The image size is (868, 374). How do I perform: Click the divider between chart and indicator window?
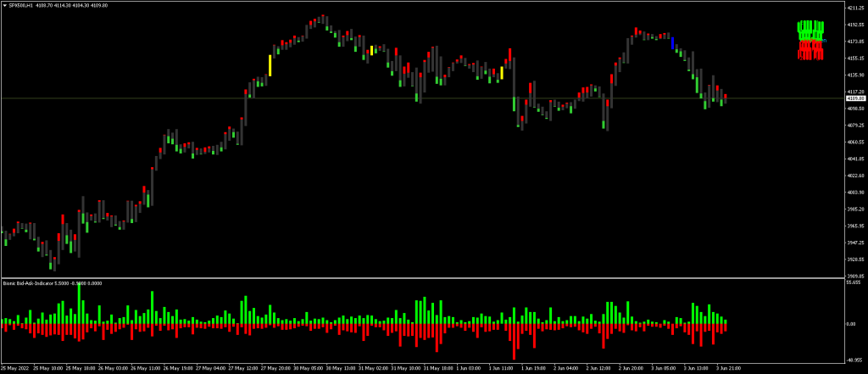(x=424, y=278)
